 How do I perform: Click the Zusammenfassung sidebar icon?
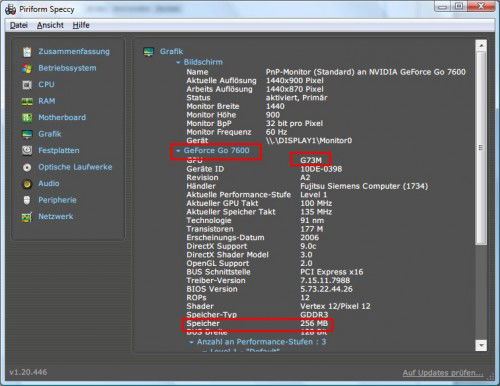tap(27, 52)
